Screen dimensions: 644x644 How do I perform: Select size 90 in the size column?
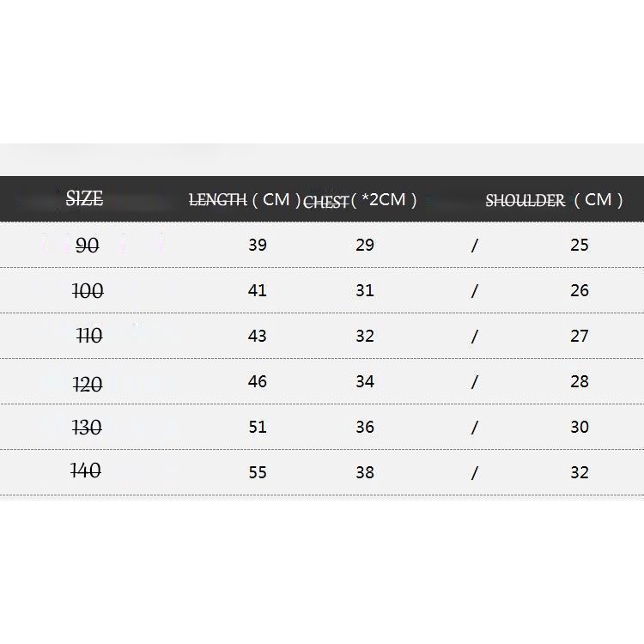tap(87, 246)
